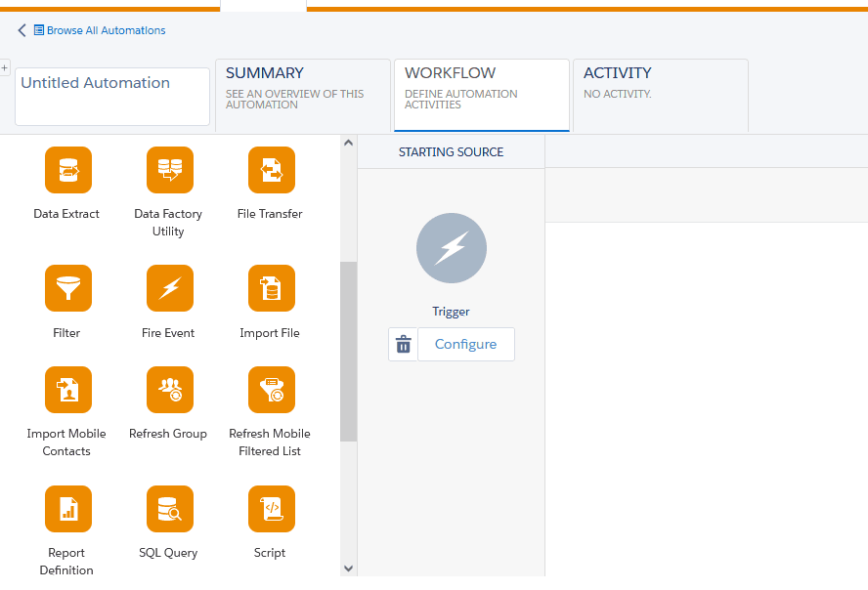
Task: Click the activities panel scroll down arrow
Action: (x=349, y=568)
